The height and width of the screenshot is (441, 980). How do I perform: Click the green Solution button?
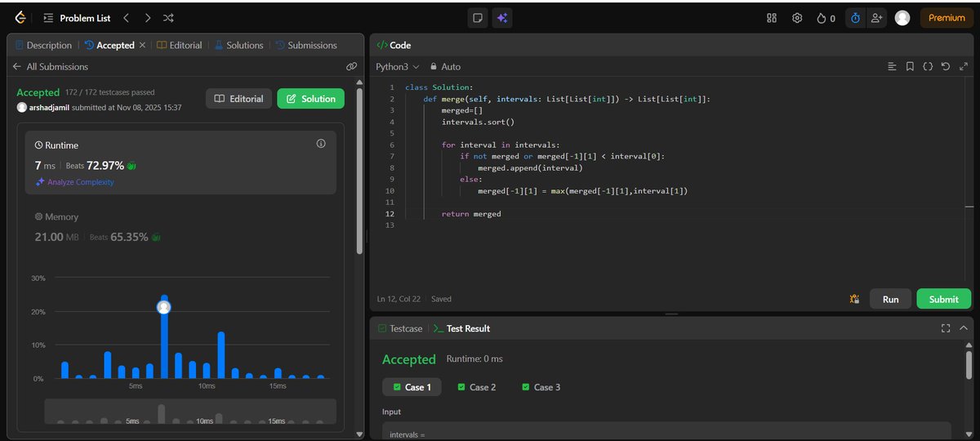click(310, 99)
